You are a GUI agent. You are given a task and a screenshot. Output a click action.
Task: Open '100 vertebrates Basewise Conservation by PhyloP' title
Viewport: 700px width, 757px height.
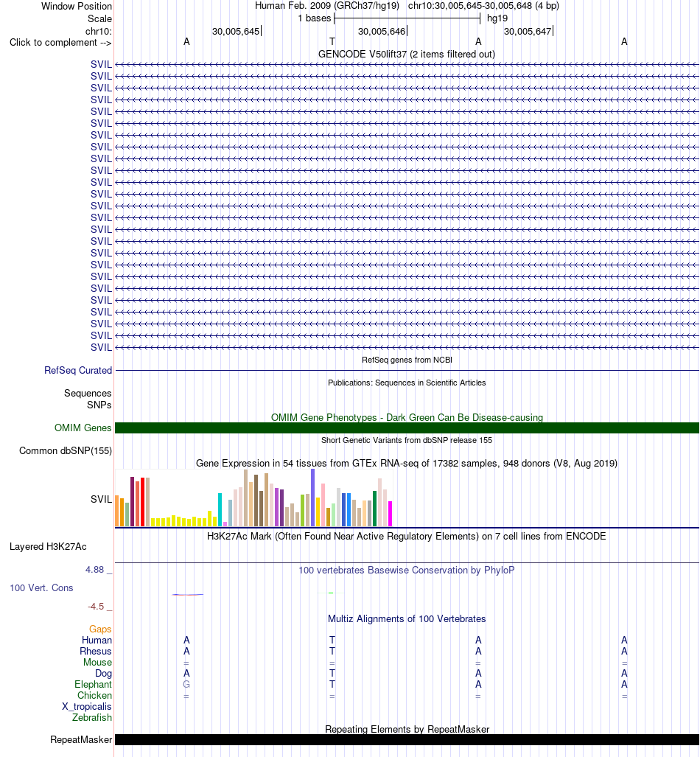point(407,571)
